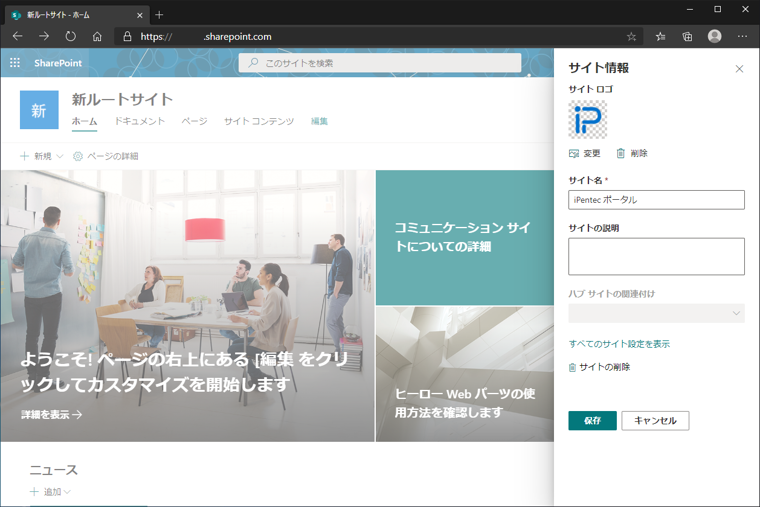Click the iP site logo thumbnail
The width and height of the screenshot is (760, 507).
pos(587,120)
